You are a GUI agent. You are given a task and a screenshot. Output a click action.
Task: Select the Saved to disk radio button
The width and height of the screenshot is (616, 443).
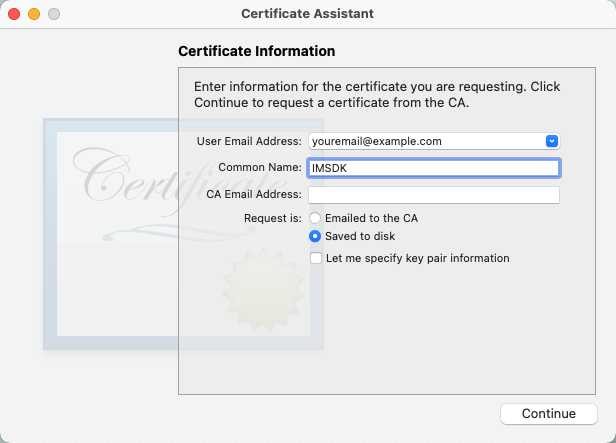pyautogui.click(x=315, y=236)
